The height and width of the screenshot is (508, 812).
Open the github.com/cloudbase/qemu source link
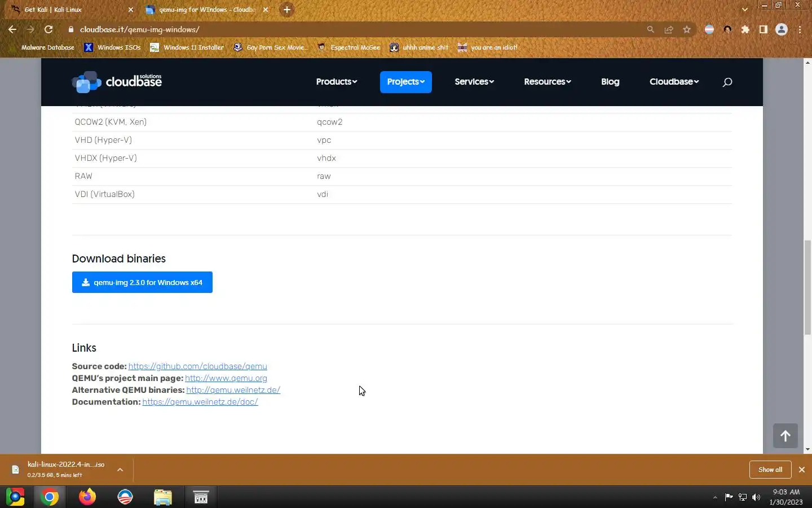tap(198, 366)
